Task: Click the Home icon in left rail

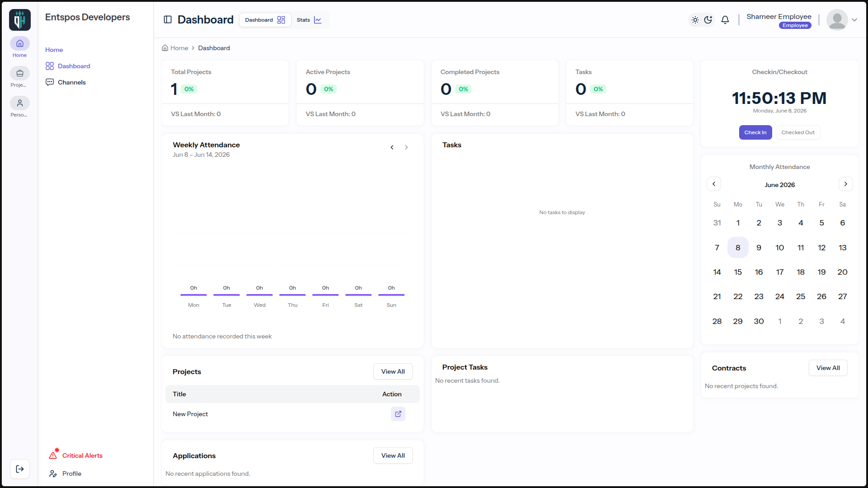Action: [x=20, y=43]
